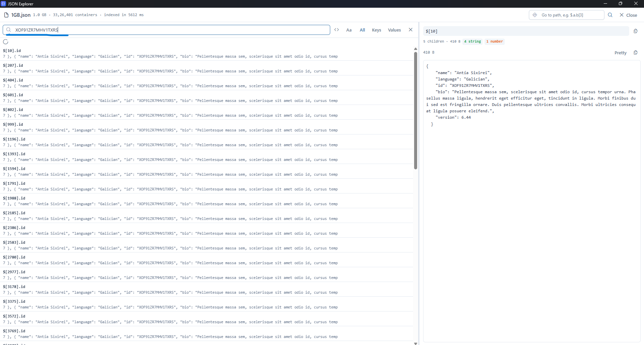Image resolution: width=644 pixels, height=345 pixels.
Task: Toggle regex search mode icon
Action: 337,30
